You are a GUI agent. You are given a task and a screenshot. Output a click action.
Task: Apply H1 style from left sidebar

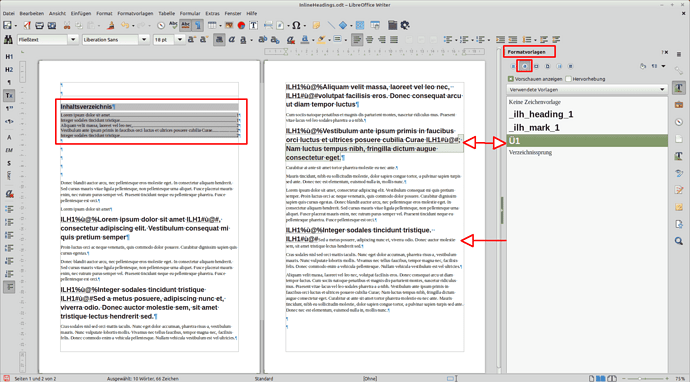pyautogui.click(x=9, y=57)
